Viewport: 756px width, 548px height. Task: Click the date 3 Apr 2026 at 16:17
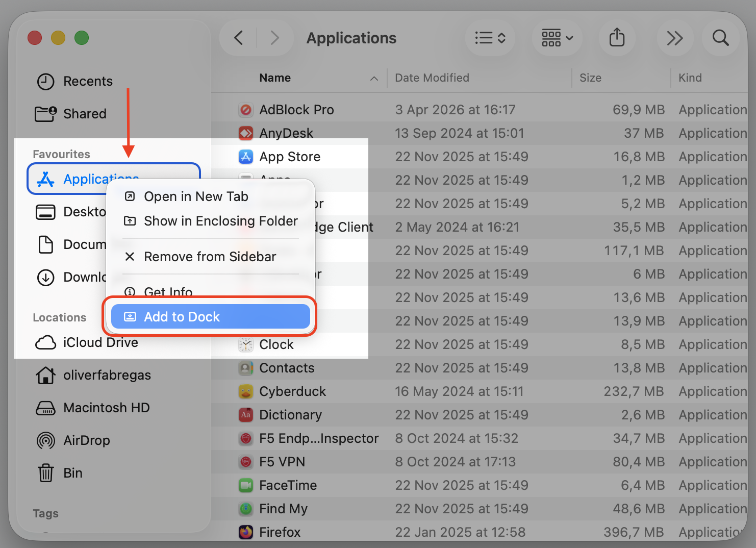(x=455, y=110)
